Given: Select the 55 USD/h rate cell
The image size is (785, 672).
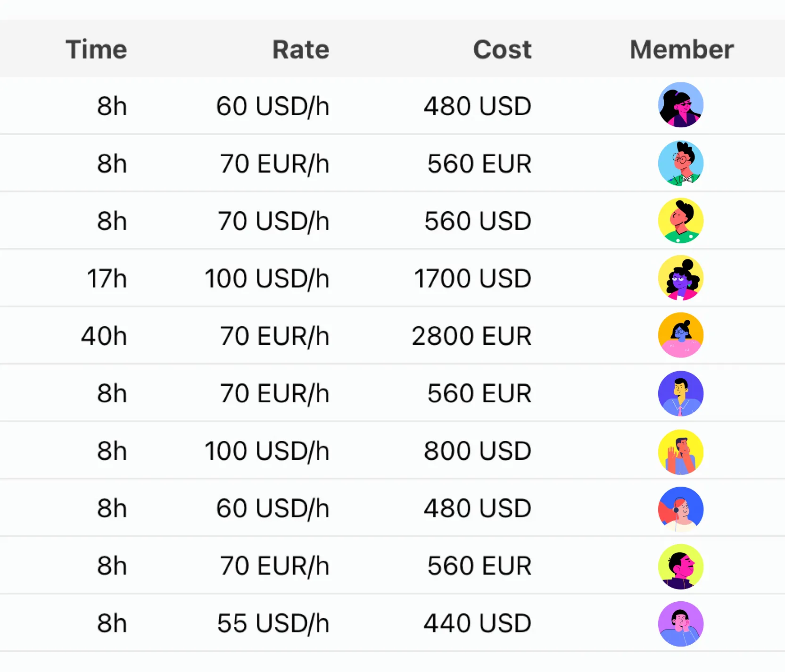Looking at the screenshot, I should click(273, 623).
